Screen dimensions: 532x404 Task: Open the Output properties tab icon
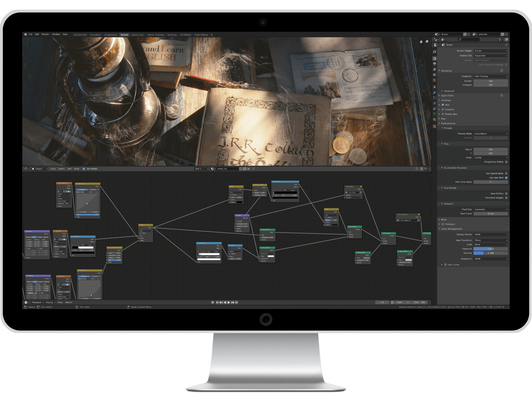(x=434, y=64)
